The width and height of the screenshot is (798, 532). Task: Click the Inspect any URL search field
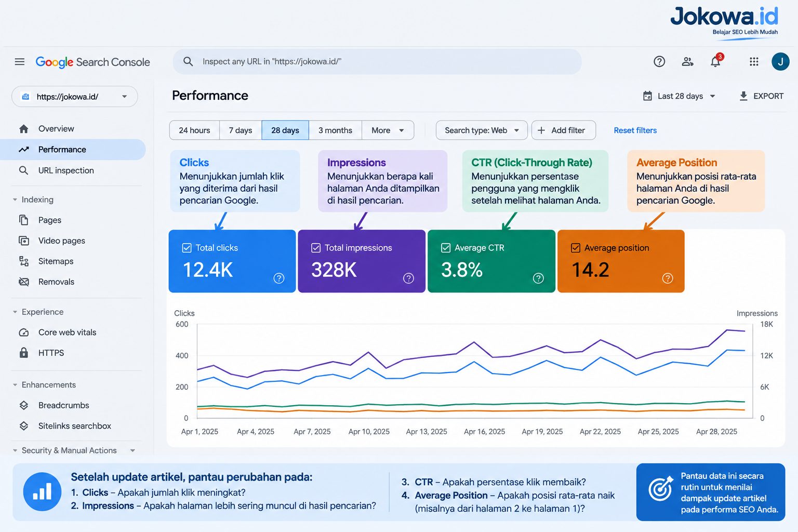pyautogui.click(x=377, y=61)
